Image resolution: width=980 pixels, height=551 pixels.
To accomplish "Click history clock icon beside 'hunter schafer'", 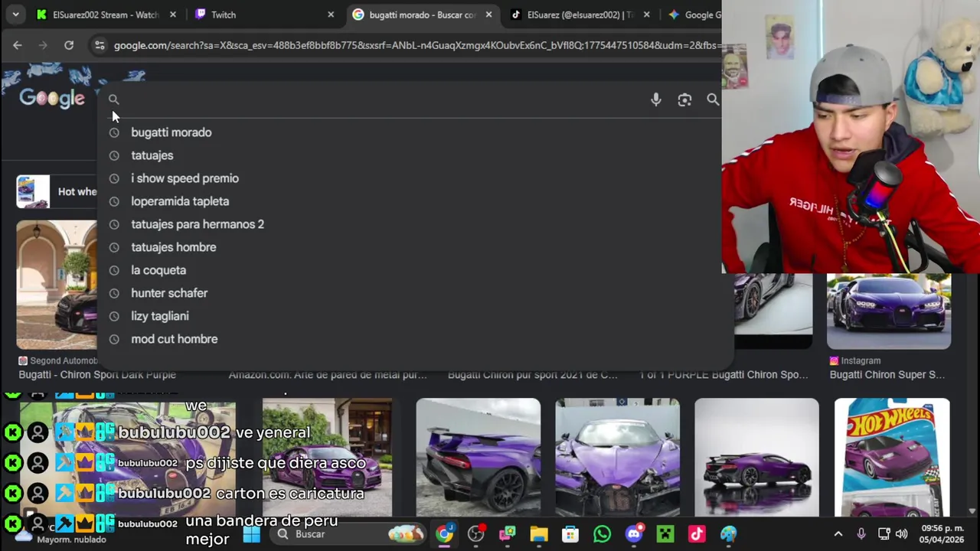I will 114,293.
